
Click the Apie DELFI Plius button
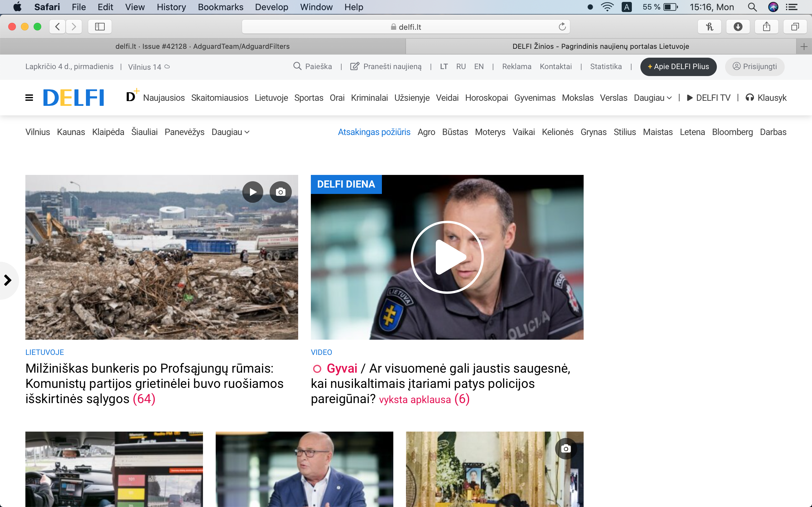[678, 67]
